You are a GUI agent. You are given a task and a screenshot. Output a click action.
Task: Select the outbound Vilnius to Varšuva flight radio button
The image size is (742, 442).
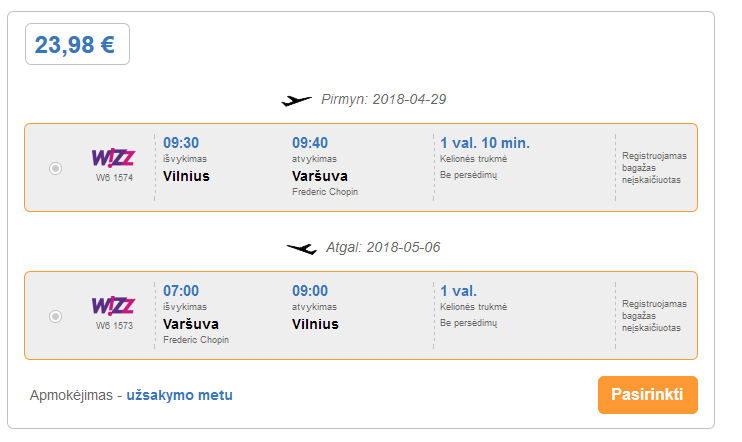coord(55,168)
